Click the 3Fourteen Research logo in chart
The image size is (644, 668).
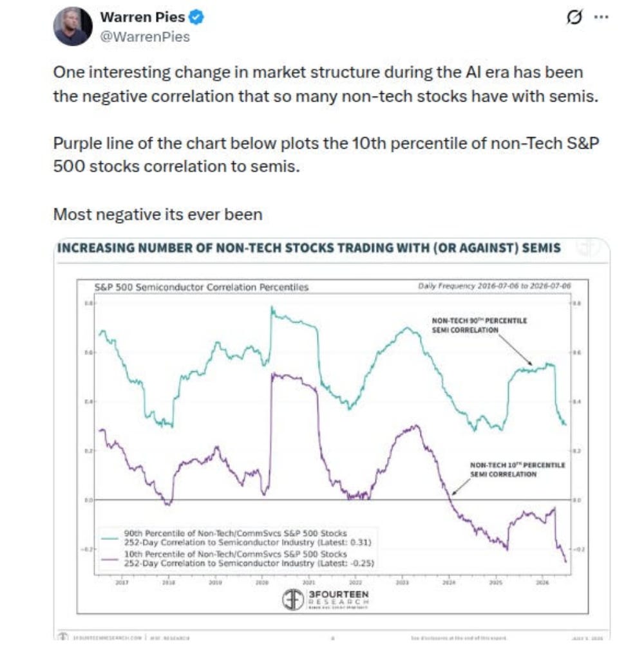coord(326,599)
